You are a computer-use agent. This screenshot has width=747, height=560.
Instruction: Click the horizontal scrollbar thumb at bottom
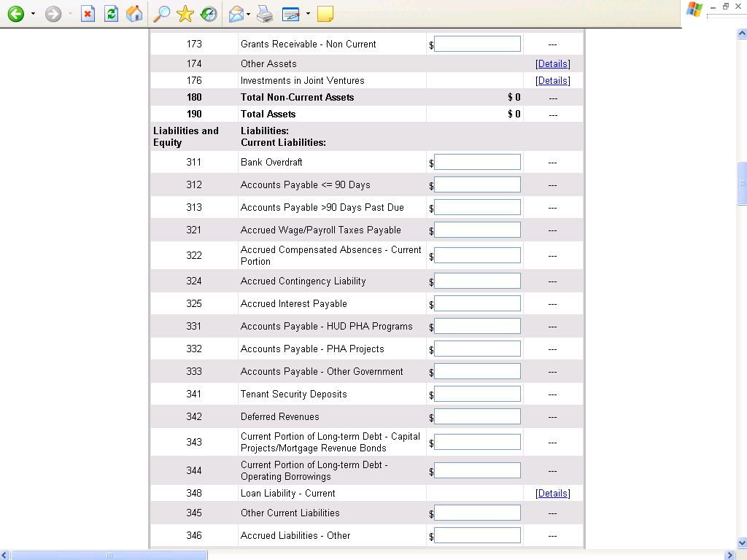(109, 555)
